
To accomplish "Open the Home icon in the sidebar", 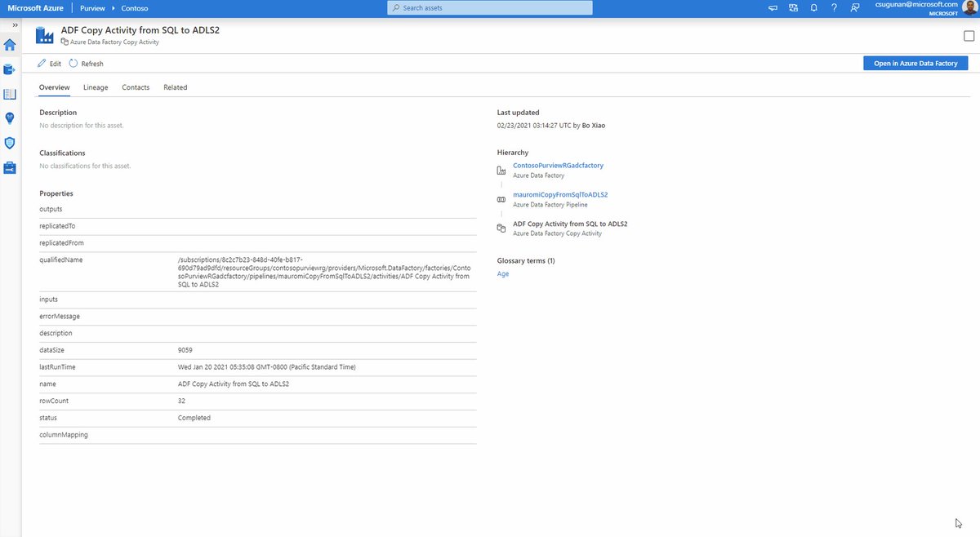I will point(10,44).
